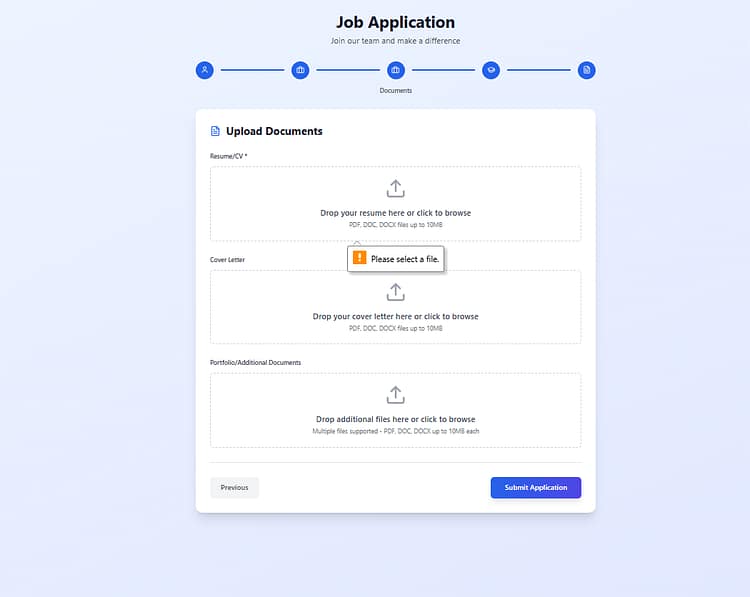This screenshot has height=597, width=750.
Task: Click 'Drop additional files here' text
Action: 395,419
